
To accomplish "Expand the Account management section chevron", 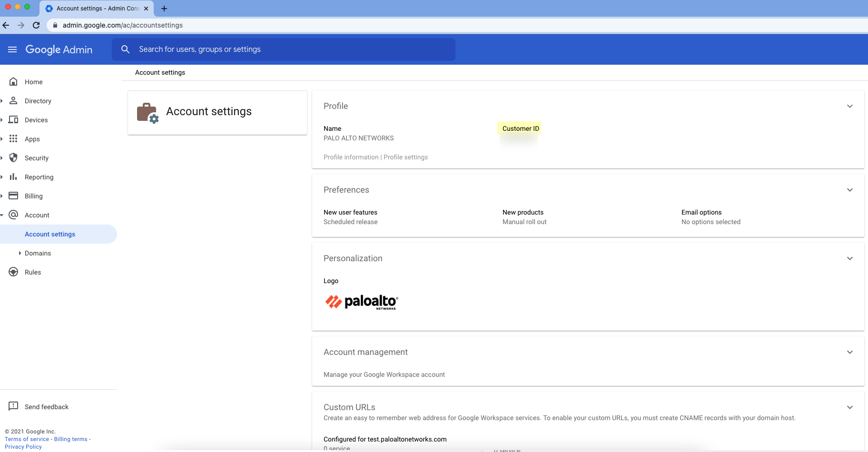I will (850, 352).
